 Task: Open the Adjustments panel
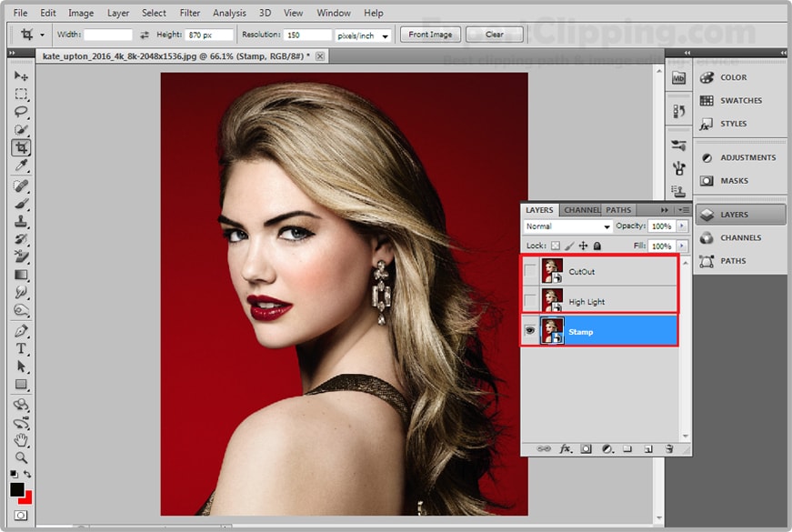coord(747,157)
